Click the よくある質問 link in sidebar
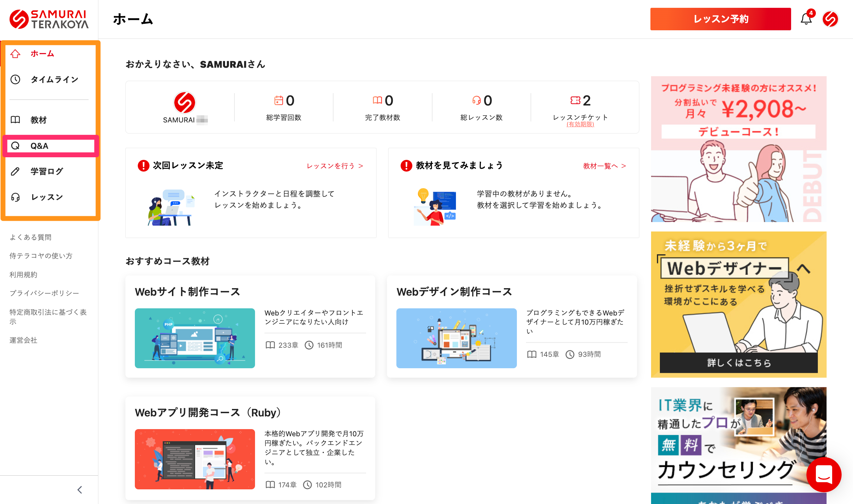This screenshot has width=853, height=504. coord(31,237)
